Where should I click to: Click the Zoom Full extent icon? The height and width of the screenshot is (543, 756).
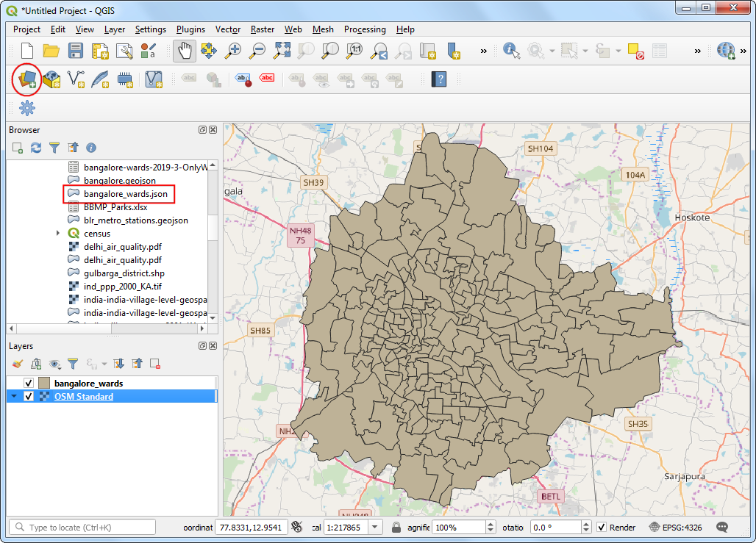tap(282, 51)
